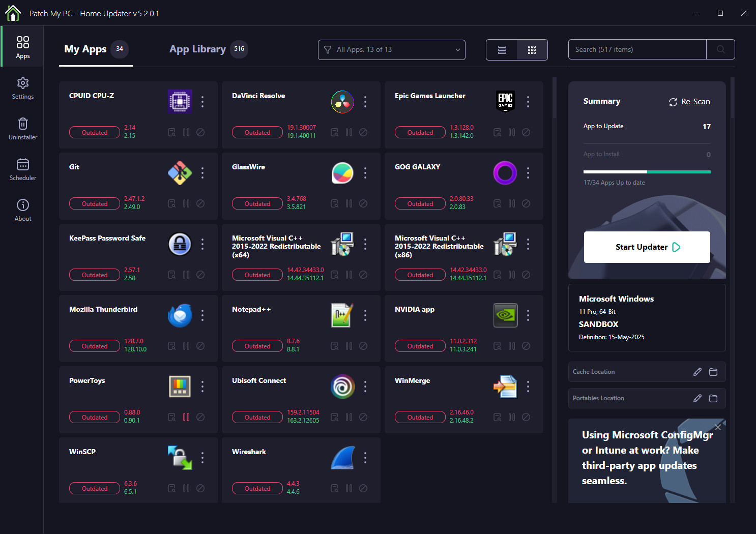
Task: Open more options for Mozilla Thunderbird
Action: tap(202, 315)
